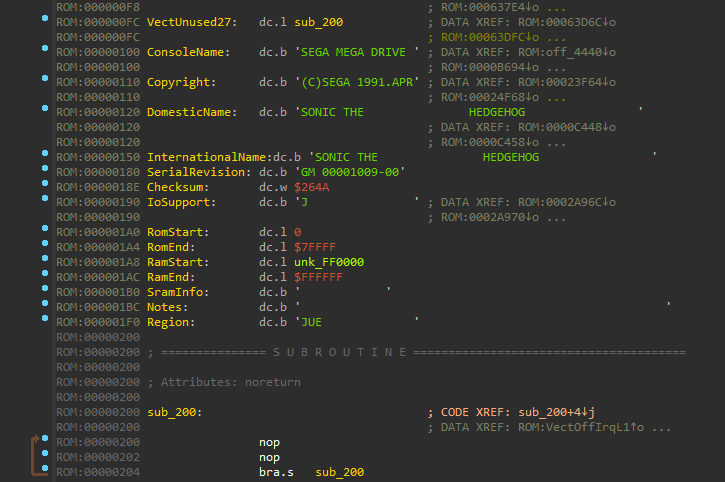The width and height of the screenshot is (725, 482).
Task: Follow the ROM:0002A970 xref
Action: point(490,217)
